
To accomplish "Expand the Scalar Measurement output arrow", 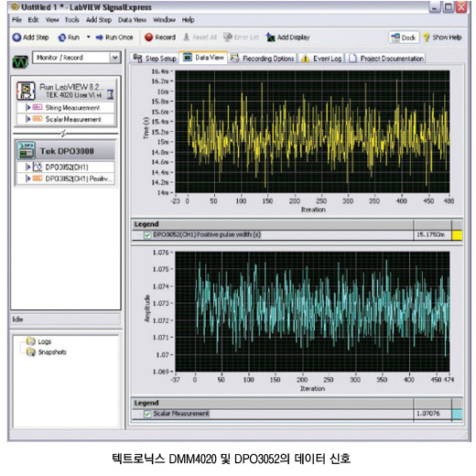I will 28,119.
